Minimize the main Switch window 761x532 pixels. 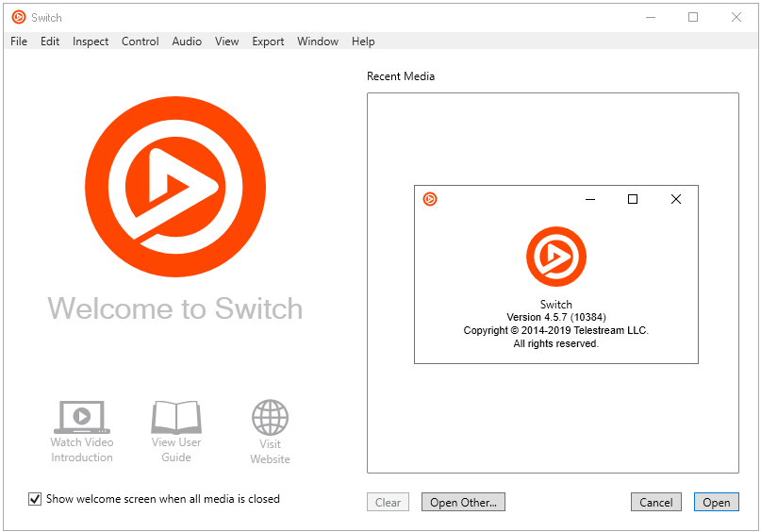(x=651, y=18)
